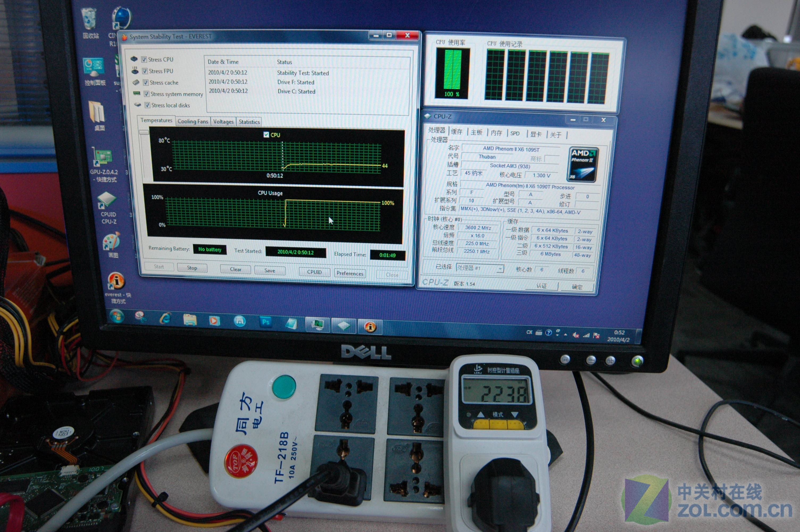Screen dimensions: 800x532
Task: Select the Temperatures tab in EVEREST
Action: pos(156,120)
